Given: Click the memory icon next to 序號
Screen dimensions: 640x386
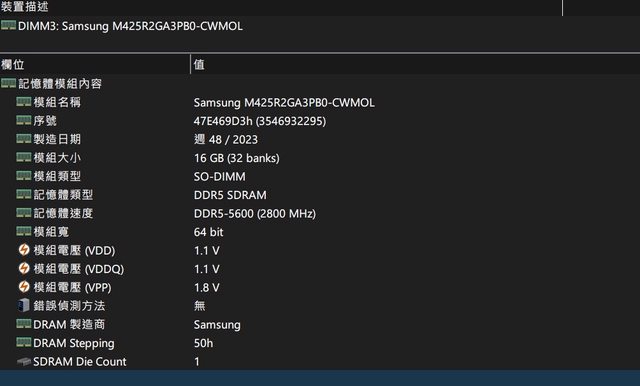Looking at the screenshot, I should [x=24, y=120].
